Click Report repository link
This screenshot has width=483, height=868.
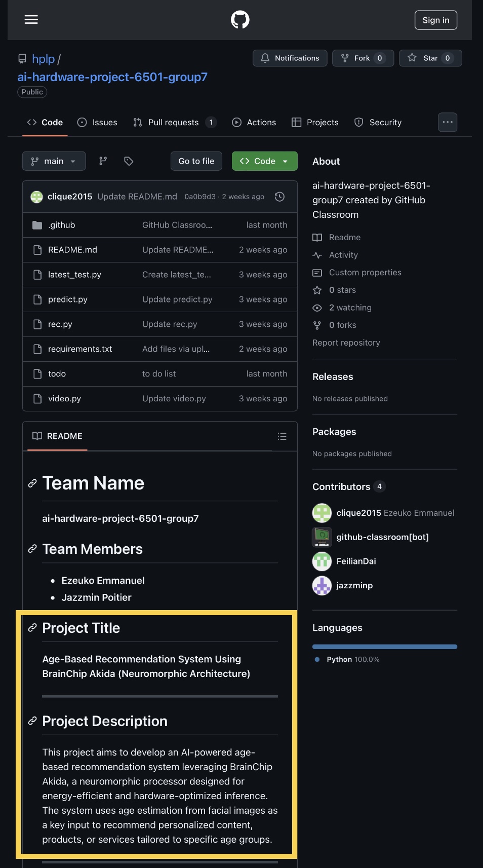pyautogui.click(x=346, y=343)
